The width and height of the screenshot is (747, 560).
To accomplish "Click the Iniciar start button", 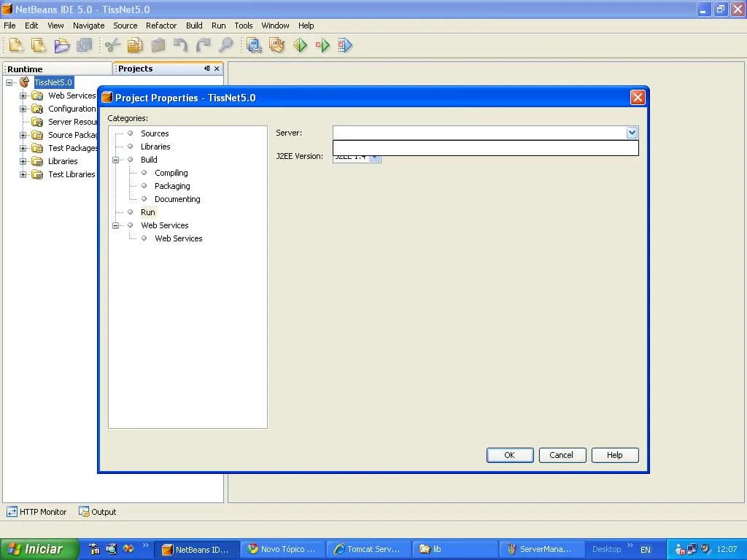I will (38, 549).
